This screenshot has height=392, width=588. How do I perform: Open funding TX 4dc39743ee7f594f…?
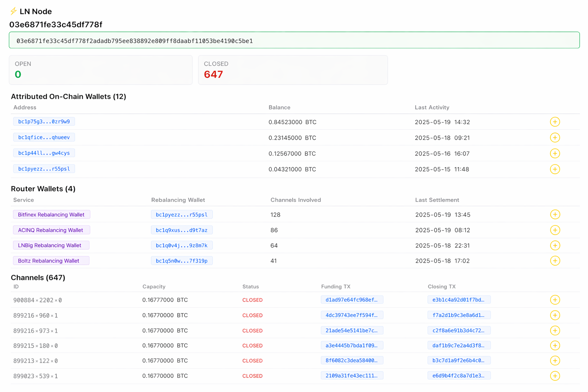click(352, 315)
